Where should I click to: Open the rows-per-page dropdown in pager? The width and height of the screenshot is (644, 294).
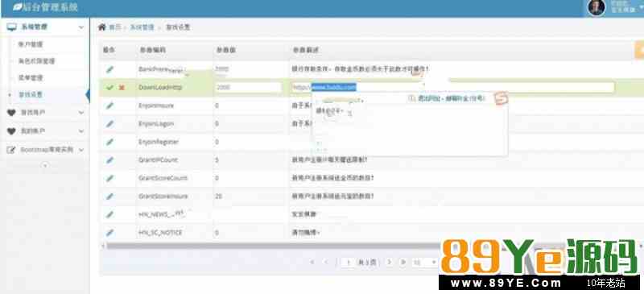pyautogui.click(x=425, y=262)
